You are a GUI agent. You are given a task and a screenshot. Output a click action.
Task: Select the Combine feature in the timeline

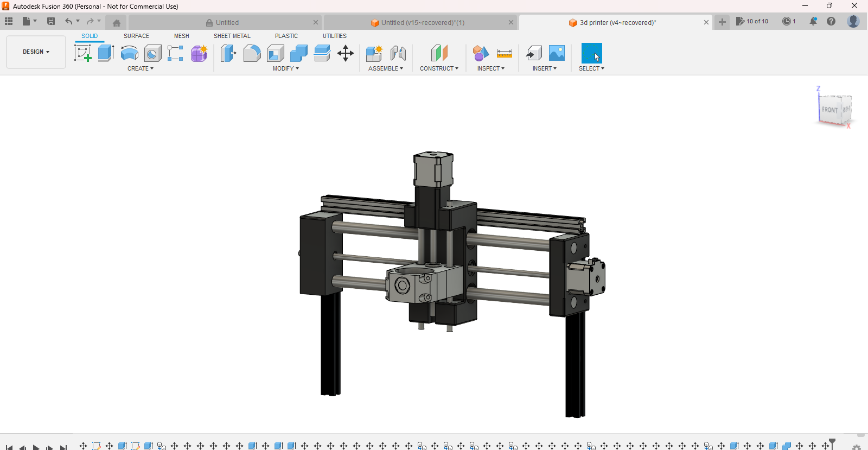click(x=787, y=446)
